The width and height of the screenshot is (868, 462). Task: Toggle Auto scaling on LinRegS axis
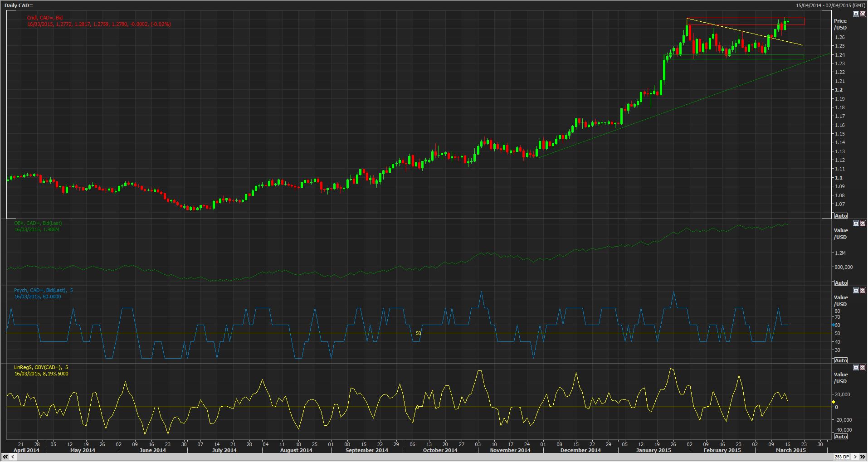point(840,437)
